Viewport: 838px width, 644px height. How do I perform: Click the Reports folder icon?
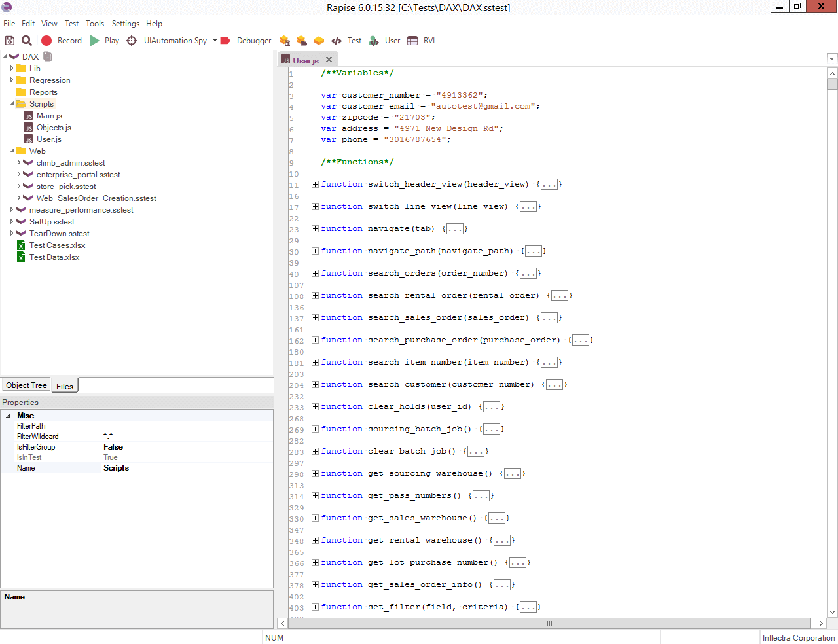pyautogui.click(x=21, y=92)
